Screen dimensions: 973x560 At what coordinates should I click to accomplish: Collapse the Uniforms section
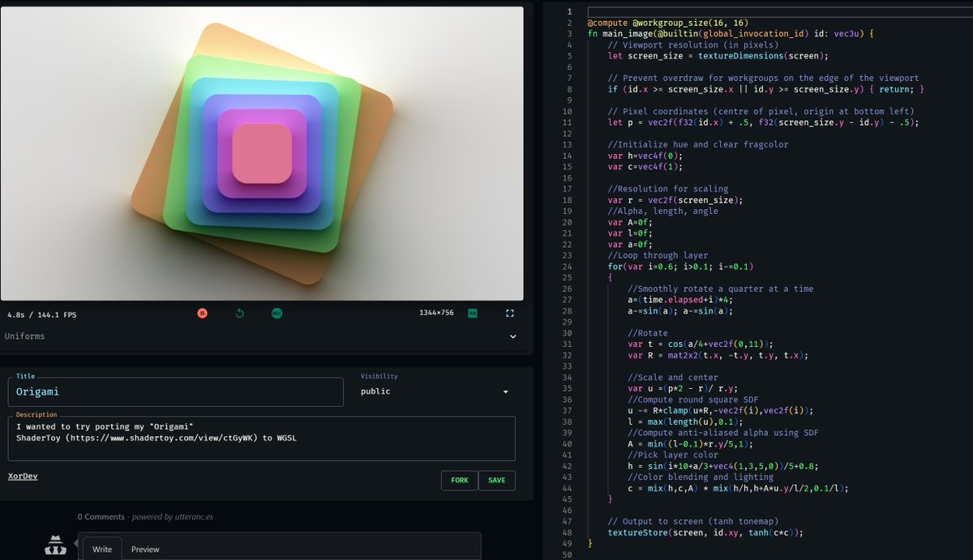pyautogui.click(x=512, y=336)
